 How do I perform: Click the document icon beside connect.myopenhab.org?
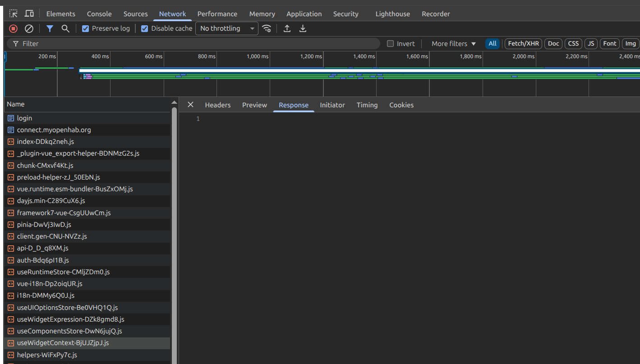point(11,130)
